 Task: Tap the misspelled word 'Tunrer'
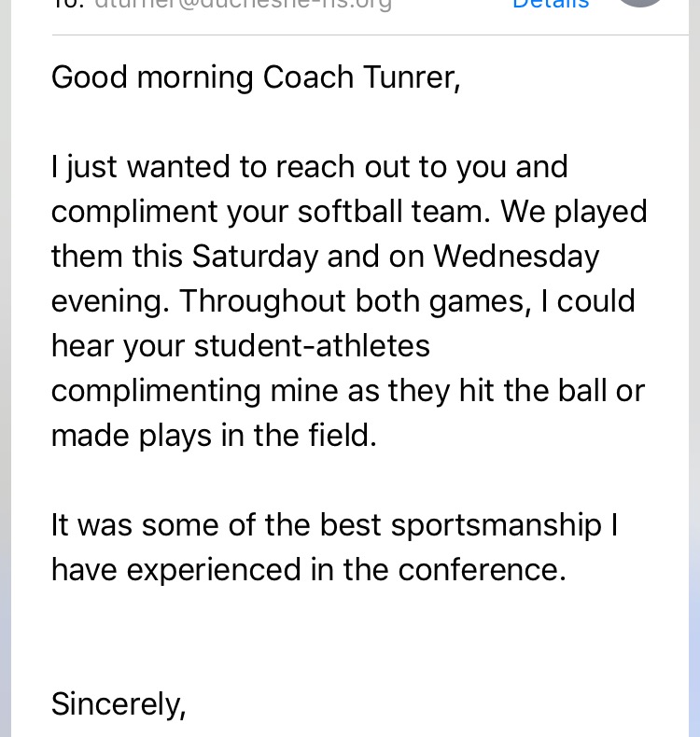[408, 77]
